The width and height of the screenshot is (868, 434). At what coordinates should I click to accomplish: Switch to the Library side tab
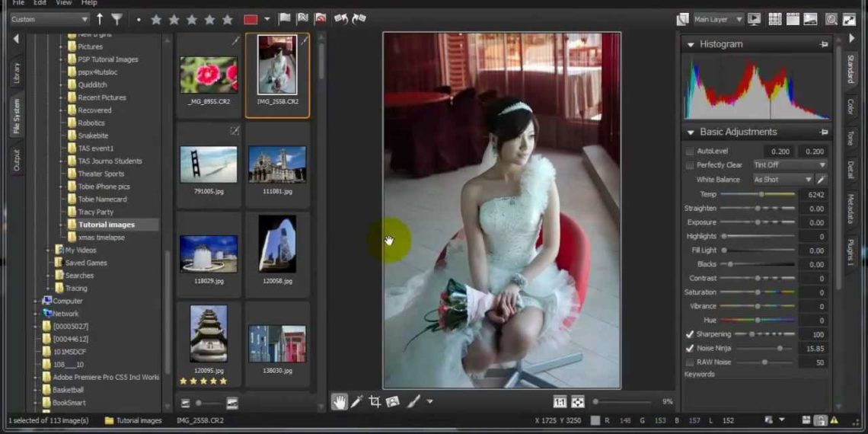click(16, 73)
